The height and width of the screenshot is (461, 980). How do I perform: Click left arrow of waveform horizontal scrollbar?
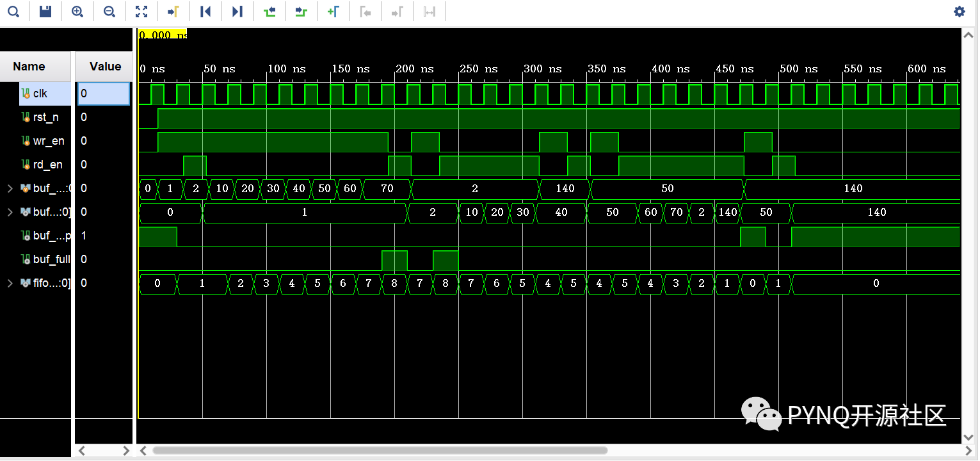point(144,450)
